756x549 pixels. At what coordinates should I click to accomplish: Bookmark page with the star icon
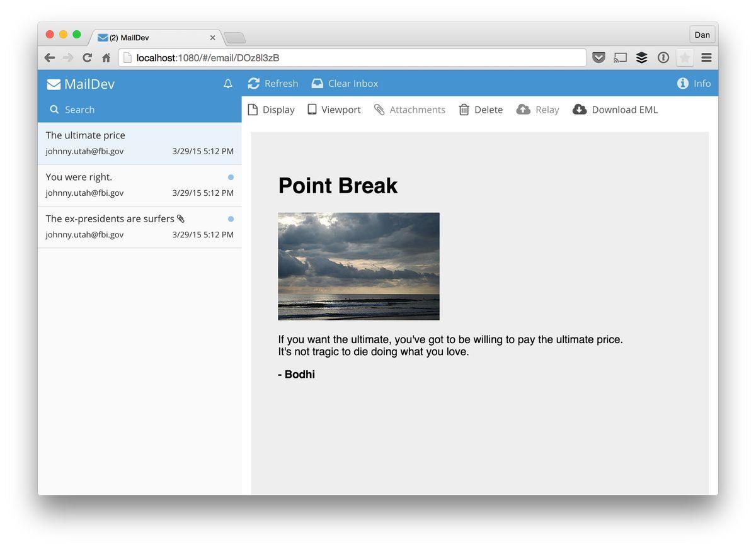coord(685,58)
